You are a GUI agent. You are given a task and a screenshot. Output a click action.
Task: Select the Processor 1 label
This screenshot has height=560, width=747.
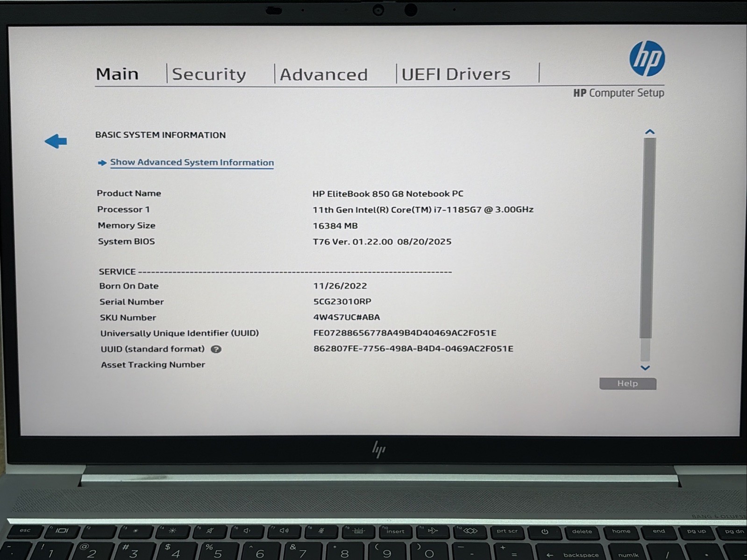click(123, 209)
